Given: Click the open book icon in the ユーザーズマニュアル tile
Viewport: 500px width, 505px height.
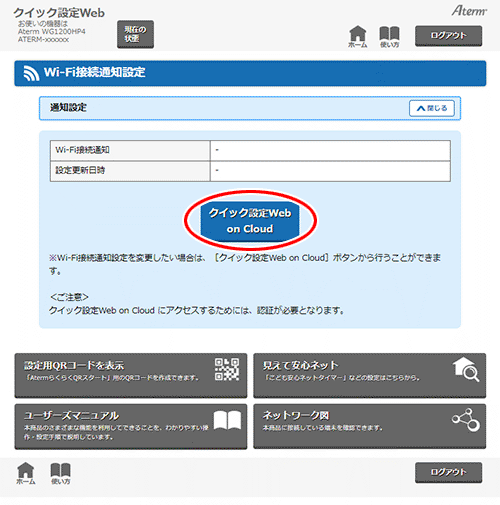Looking at the screenshot, I should (x=227, y=420).
